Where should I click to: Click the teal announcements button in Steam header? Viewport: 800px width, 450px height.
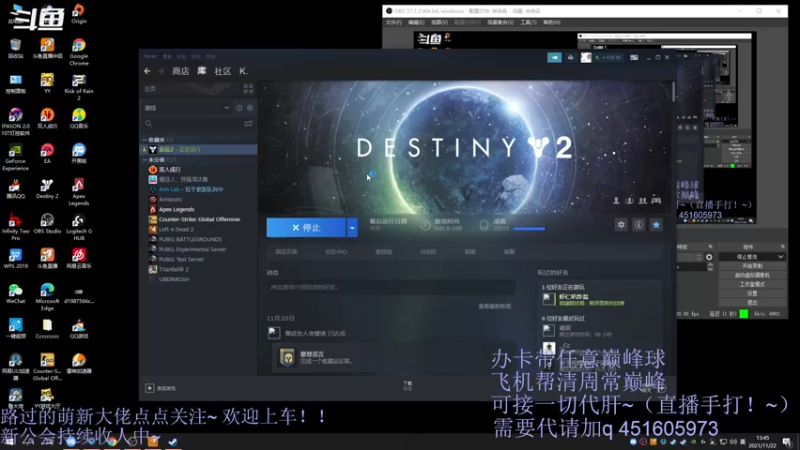point(555,57)
